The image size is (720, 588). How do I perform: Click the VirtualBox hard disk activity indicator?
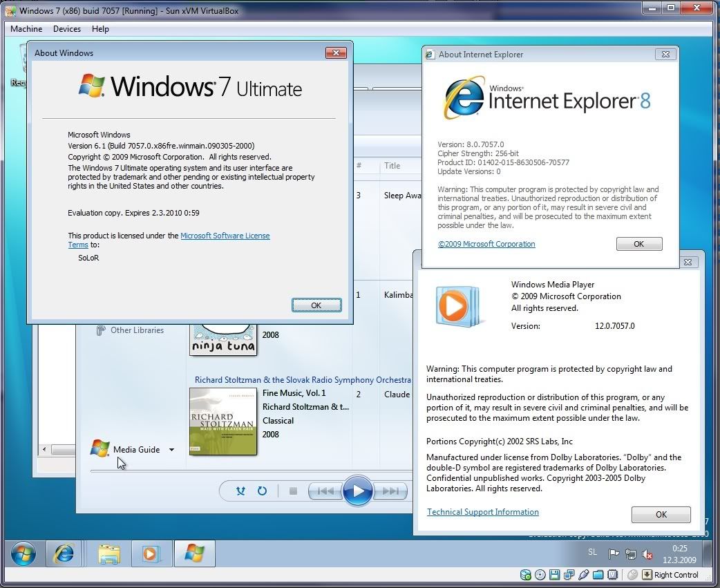pyautogui.click(x=526, y=575)
